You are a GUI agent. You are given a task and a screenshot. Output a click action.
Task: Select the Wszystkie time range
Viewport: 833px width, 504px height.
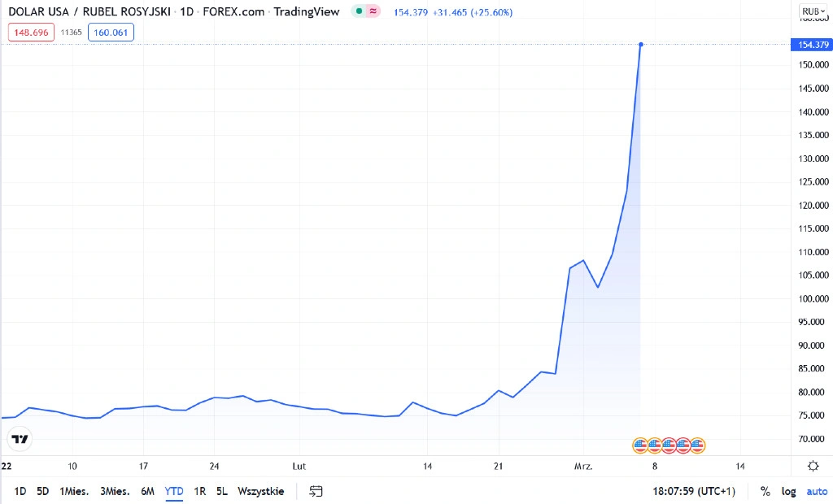tap(261, 491)
